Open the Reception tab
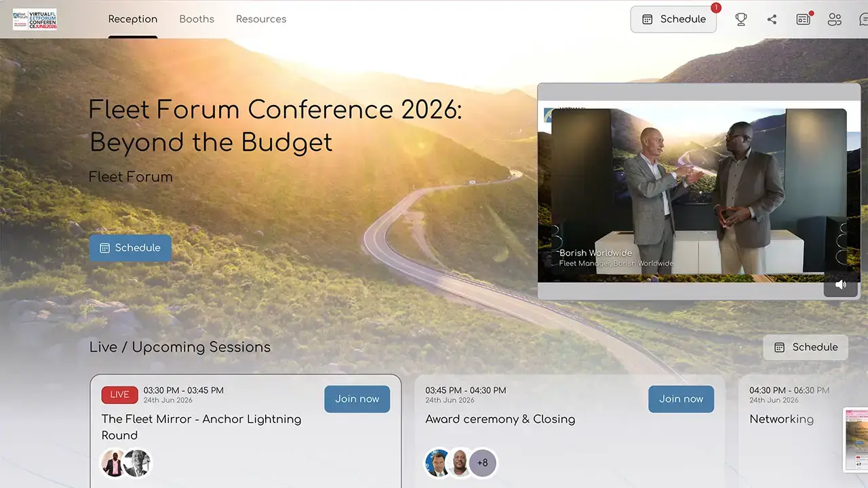This screenshot has height=488, width=868. point(133,19)
